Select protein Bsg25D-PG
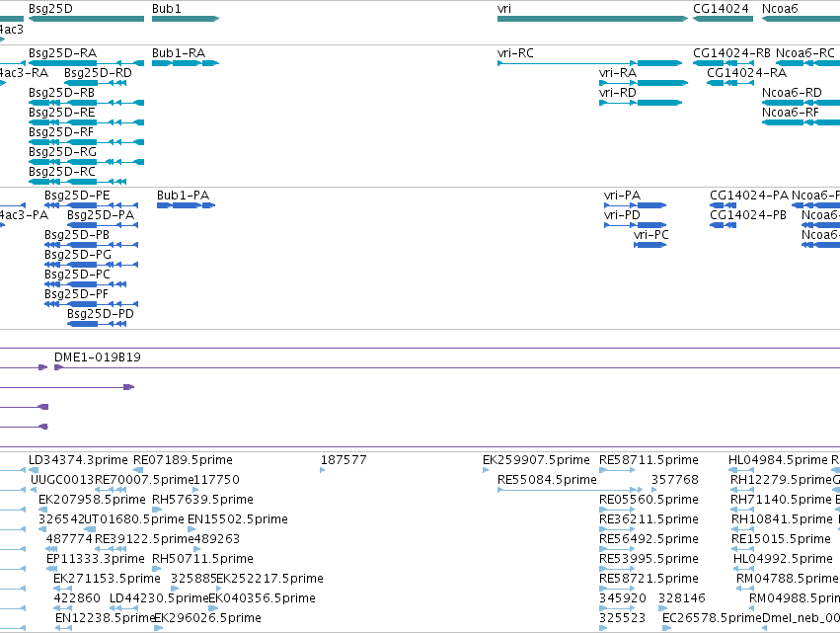This screenshot has height=633, width=840. 91,265
